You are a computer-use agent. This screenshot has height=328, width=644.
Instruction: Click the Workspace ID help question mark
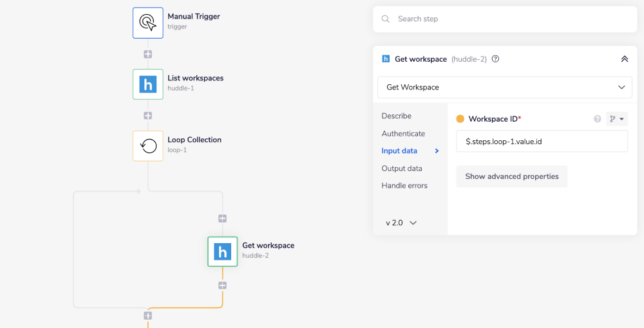pyautogui.click(x=597, y=119)
